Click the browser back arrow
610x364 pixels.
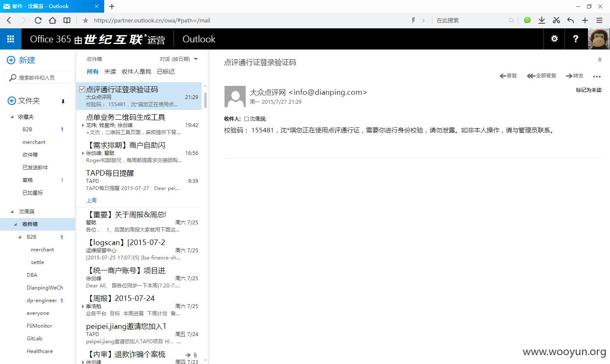9,20
